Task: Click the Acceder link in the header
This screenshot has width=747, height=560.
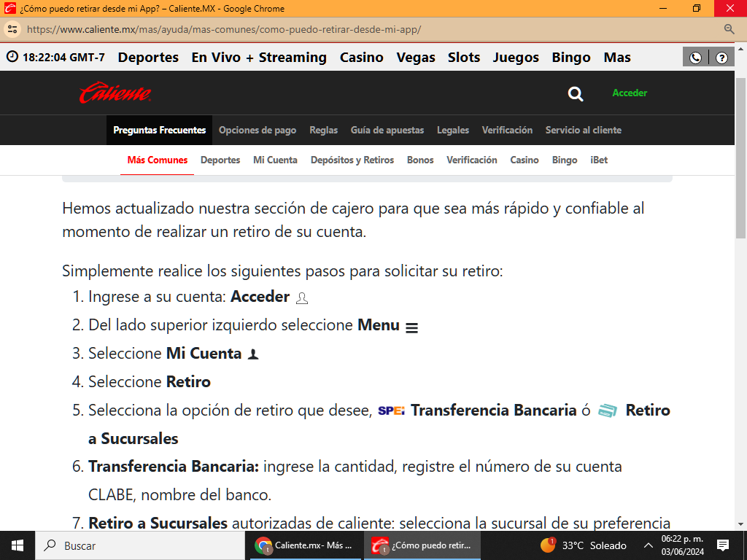Action: [629, 93]
